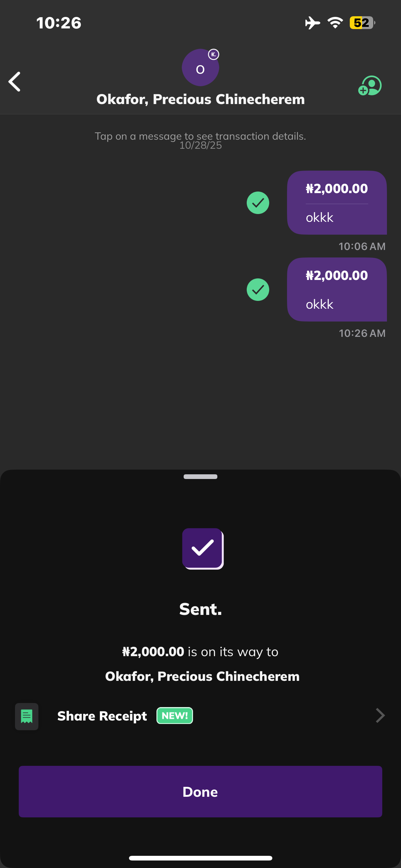Tap the Wi-Fi status icon
Screen dimensions: 401x868
click(x=335, y=23)
